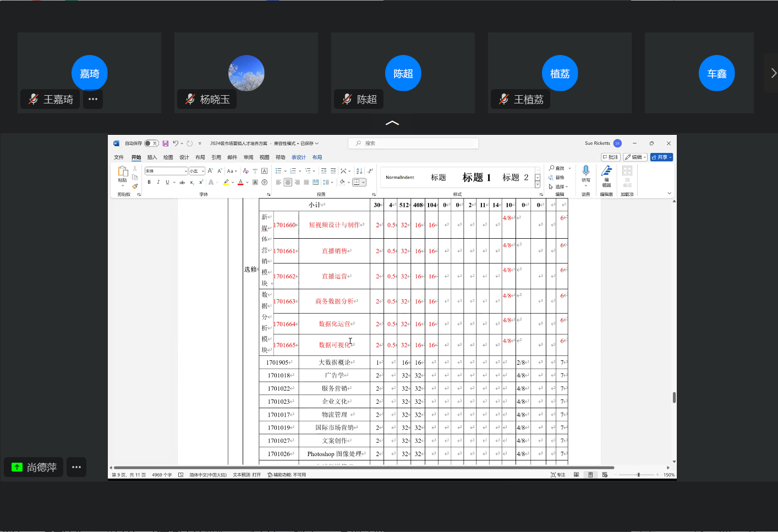Click the Dictate (听写) microphone icon

585,171
